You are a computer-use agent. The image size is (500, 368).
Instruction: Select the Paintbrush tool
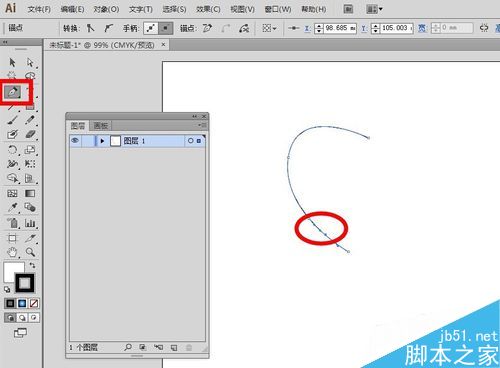(13, 120)
